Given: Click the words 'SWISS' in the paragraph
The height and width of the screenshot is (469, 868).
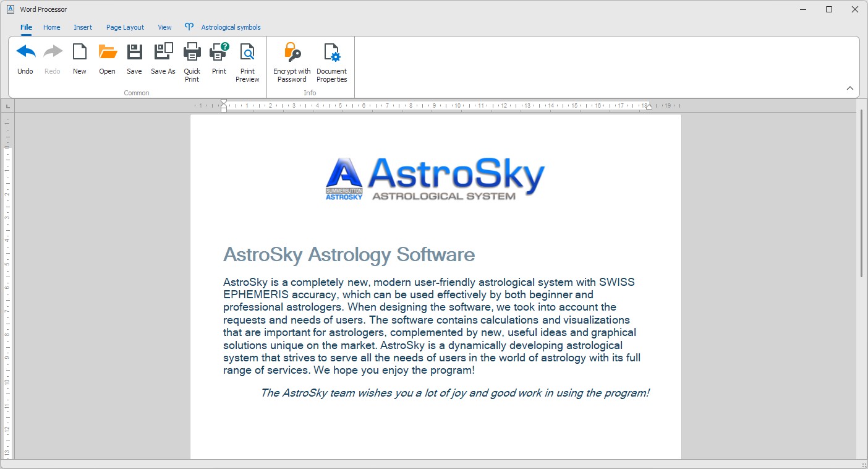Looking at the screenshot, I should tap(616, 282).
